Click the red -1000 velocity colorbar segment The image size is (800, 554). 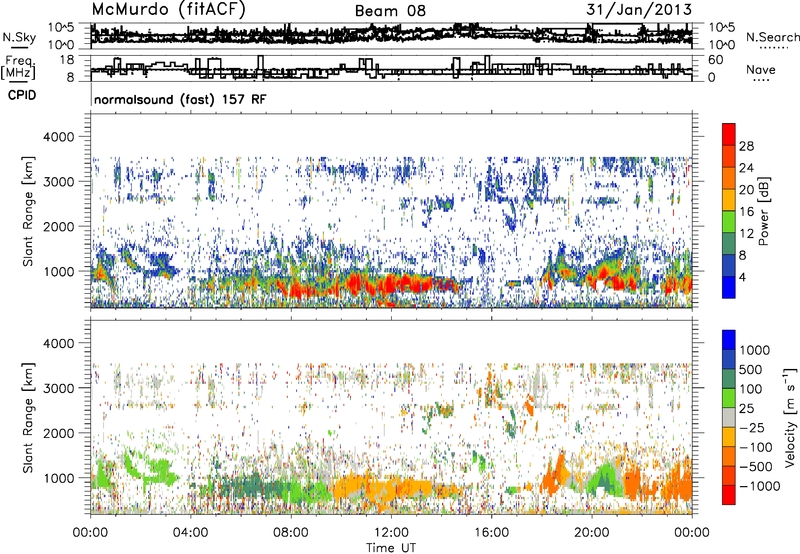pos(729,495)
